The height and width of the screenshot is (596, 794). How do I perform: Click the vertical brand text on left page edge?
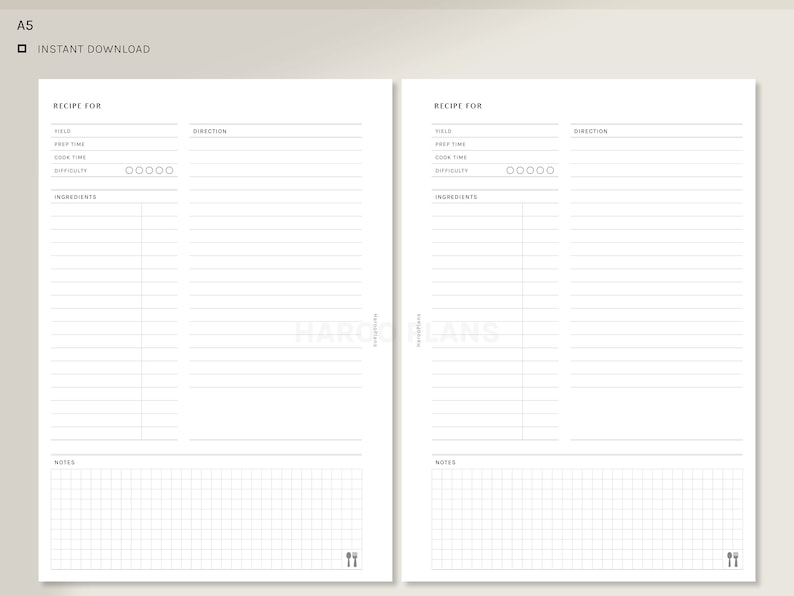tap(375, 330)
